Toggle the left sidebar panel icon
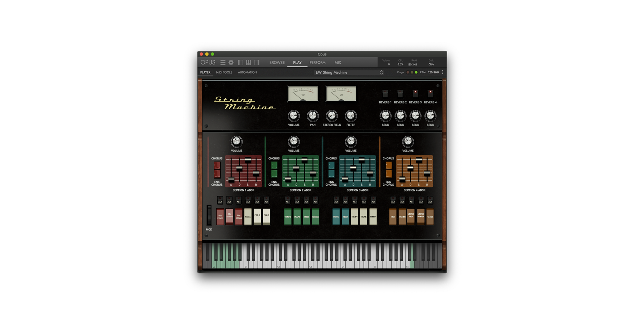 [x=240, y=62]
